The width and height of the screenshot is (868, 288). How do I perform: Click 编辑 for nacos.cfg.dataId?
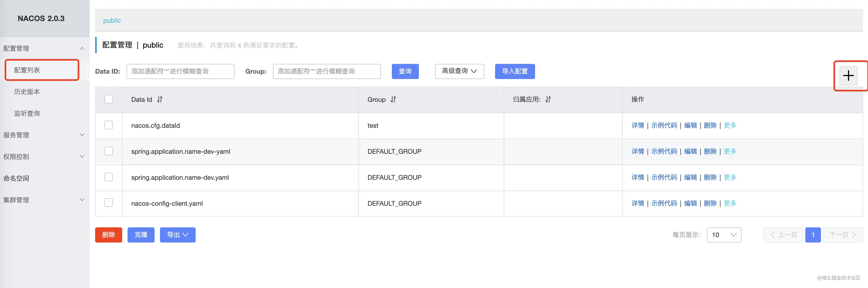coord(690,125)
